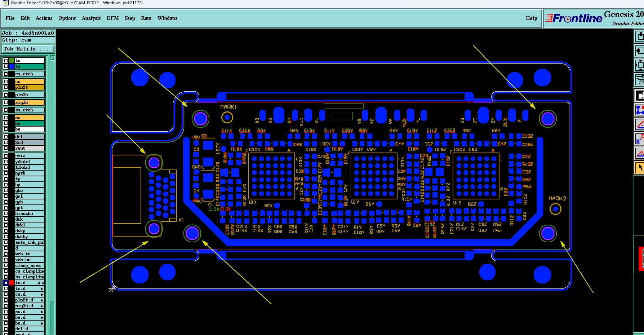Open the DFM menu
The height and width of the screenshot is (335, 644).
[113, 18]
